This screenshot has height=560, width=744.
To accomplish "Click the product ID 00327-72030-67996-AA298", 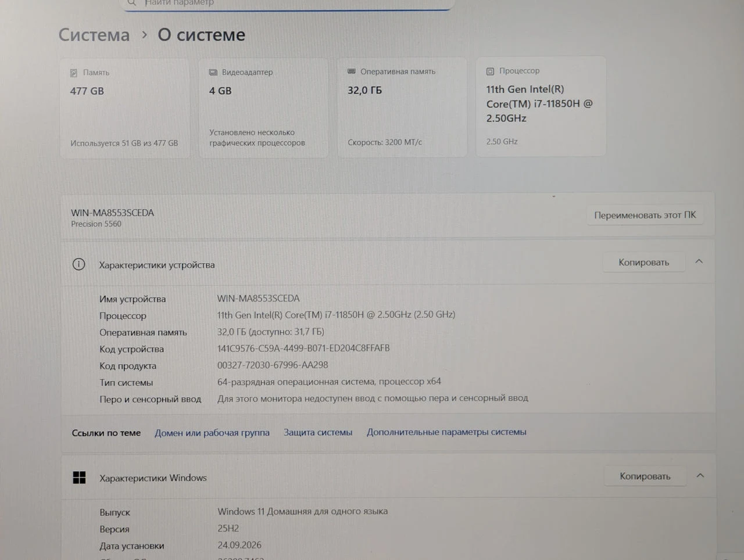I will pos(273,365).
